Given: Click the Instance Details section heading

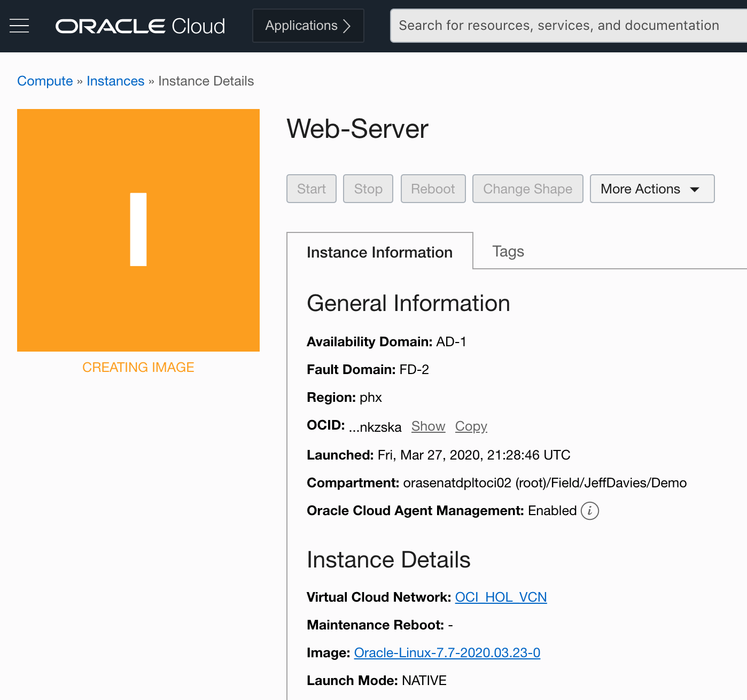Looking at the screenshot, I should (389, 560).
